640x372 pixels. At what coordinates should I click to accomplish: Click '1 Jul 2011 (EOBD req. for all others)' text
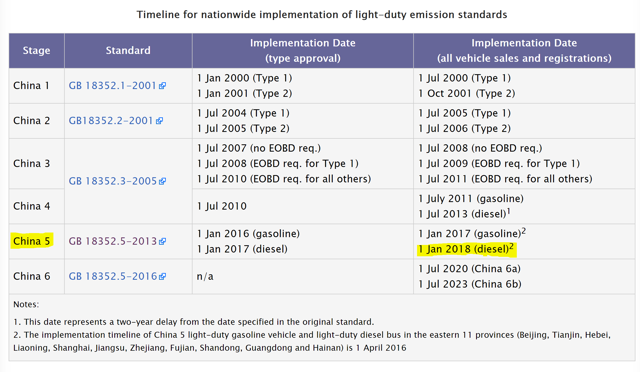[505, 179]
